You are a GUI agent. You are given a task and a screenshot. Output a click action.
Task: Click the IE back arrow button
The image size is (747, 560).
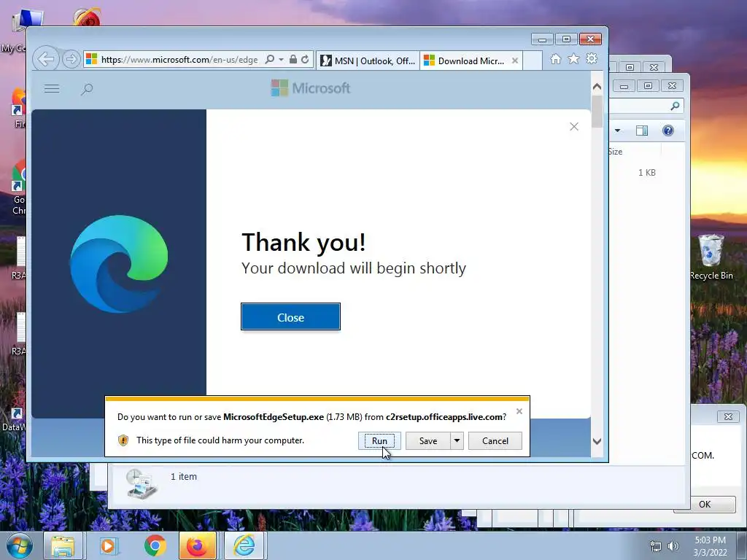point(46,59)
